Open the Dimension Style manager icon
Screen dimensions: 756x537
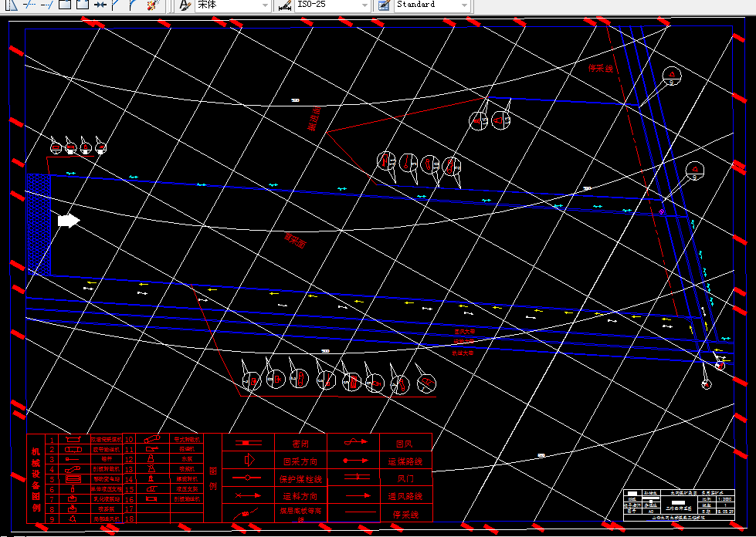286,5
